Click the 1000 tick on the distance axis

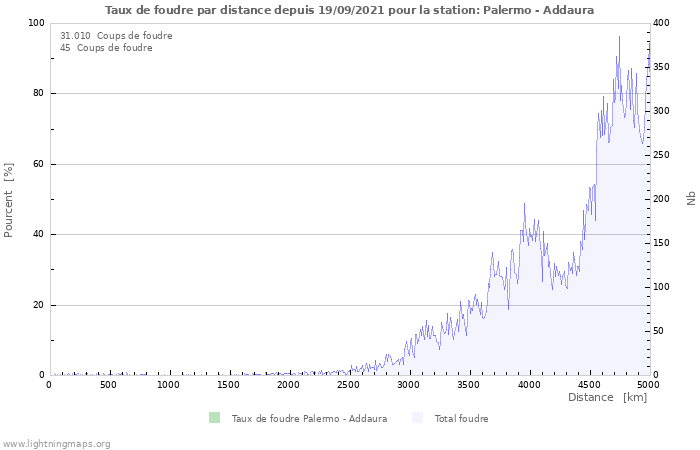point(169,384)
